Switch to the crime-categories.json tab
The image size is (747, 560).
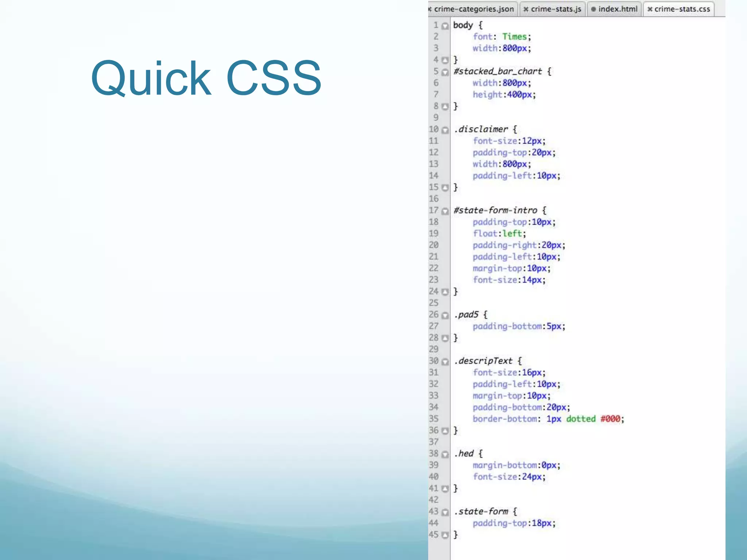click(473, 9)
